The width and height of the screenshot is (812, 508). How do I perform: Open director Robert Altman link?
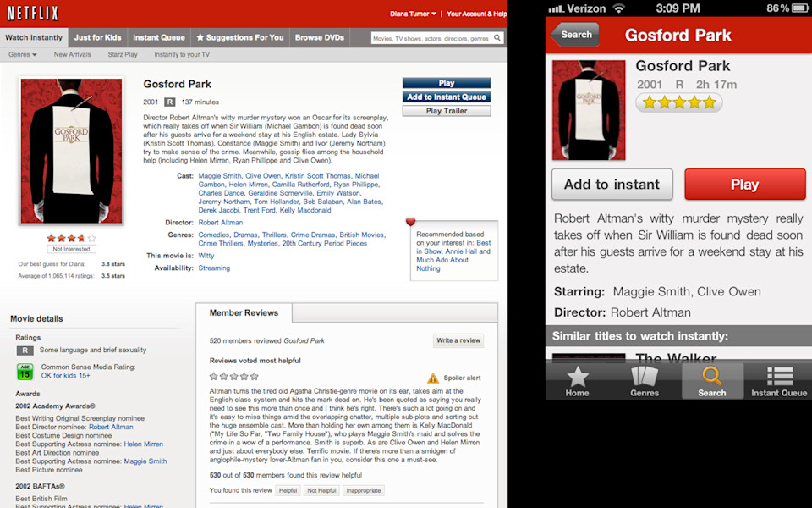[221, 223]
